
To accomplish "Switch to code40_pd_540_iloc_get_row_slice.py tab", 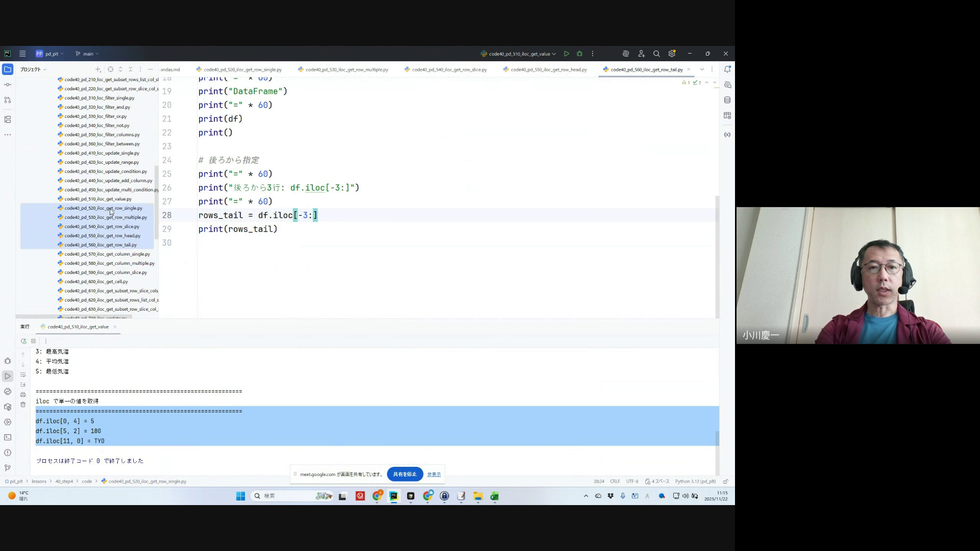I will [x=449, y=69].
